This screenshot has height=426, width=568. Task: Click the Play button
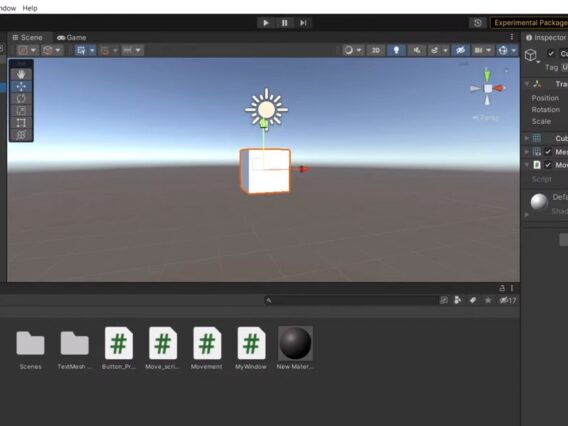pyautogui.click(x=266, y=23)
